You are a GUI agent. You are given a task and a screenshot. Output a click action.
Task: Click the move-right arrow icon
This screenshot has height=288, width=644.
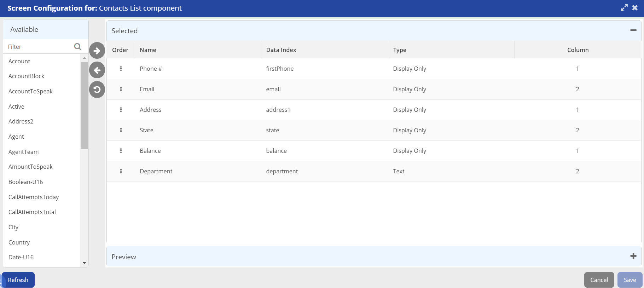point(97,51)
